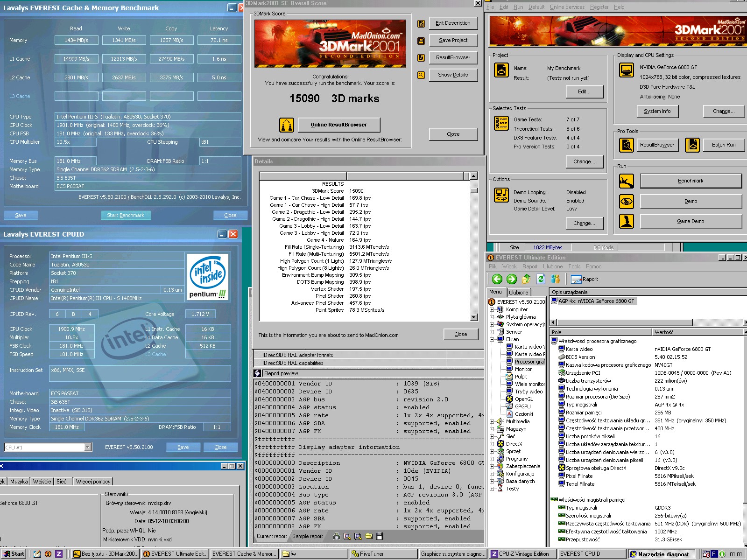Expand the Serwer tree node
This screenshot has width=747, height=560.
point(492,332)
